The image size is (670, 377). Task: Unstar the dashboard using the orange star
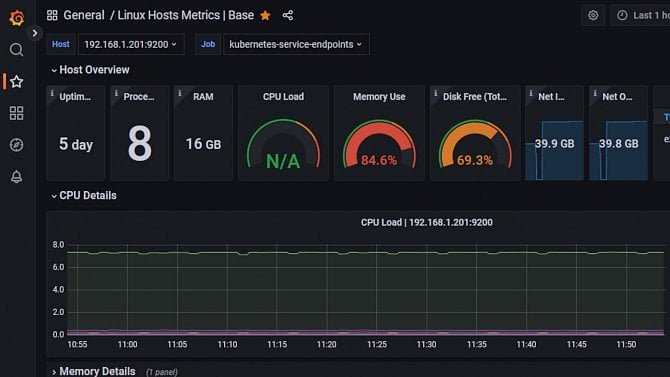click(265, 15)
